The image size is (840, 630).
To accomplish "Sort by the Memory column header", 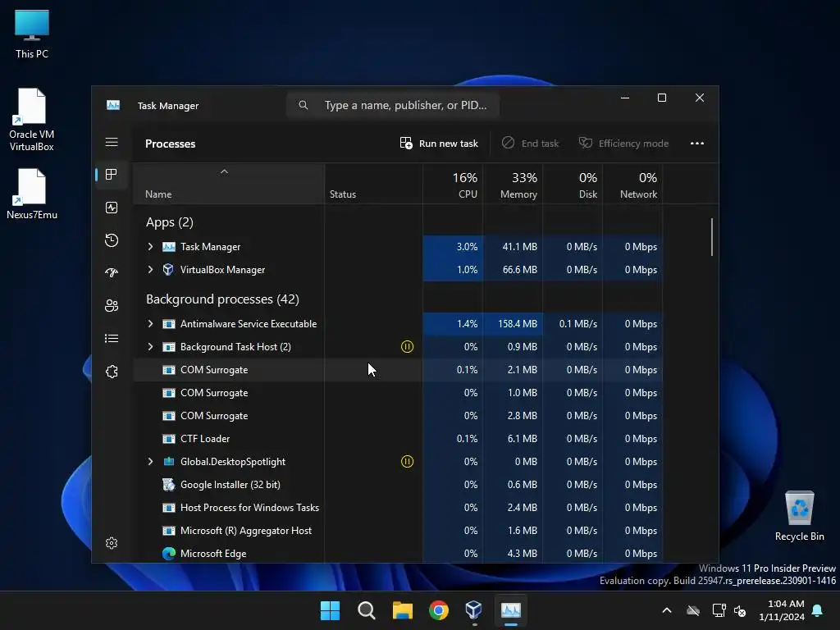I will 513,185.
